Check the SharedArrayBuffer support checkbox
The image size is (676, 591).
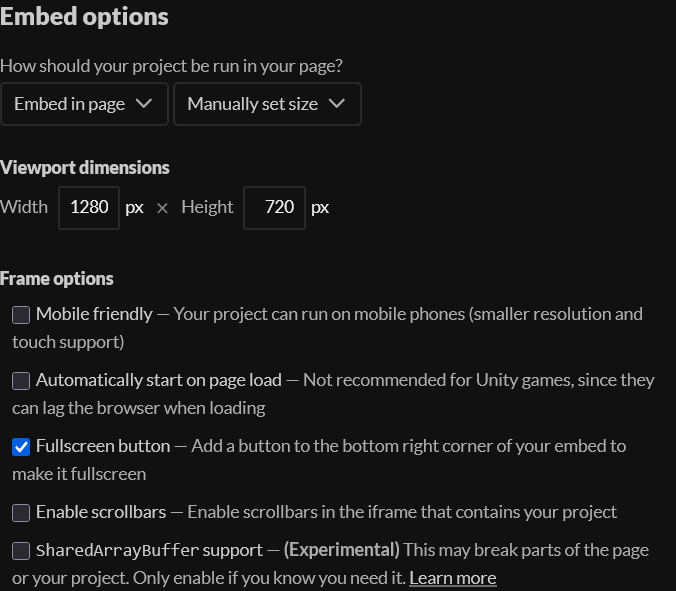coord(21,551)
